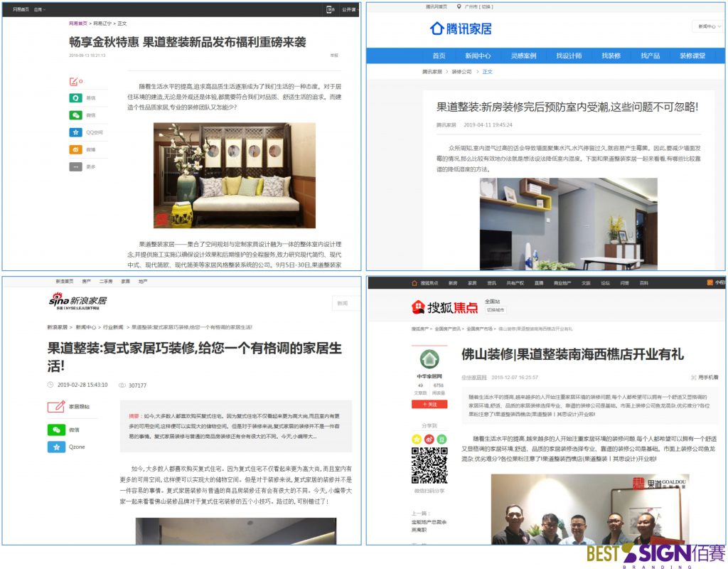Click the 用手机看 phone-view icon on Sohu page
The height and width of the screenshot is (569, 728).
tap(694, 377)
